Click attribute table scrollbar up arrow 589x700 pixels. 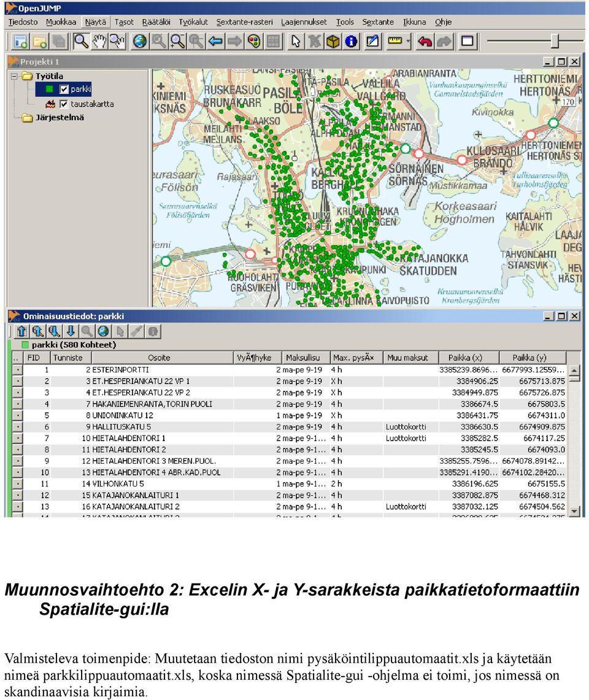click(575, 370)
